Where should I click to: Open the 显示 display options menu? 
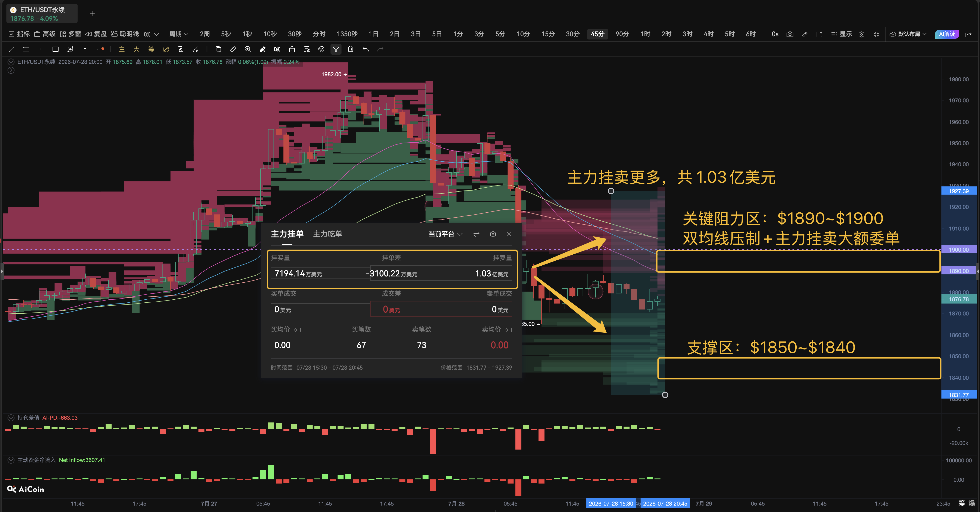tap(842, 34)
